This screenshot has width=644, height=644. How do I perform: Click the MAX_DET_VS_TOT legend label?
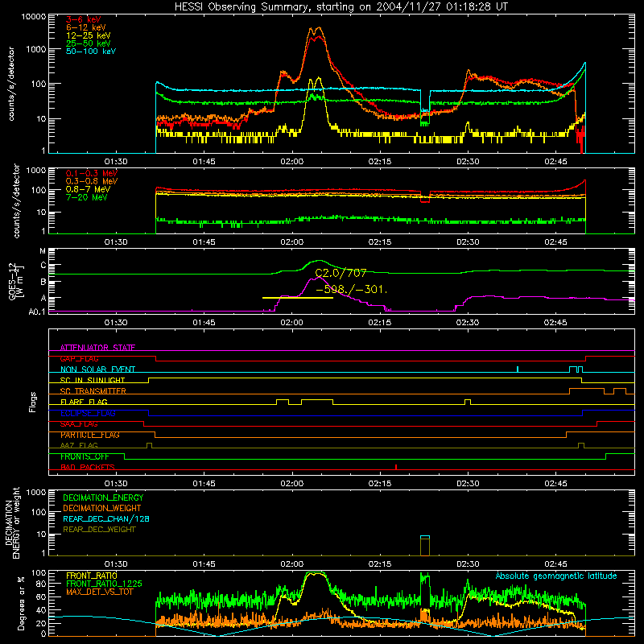click(97, 592)
